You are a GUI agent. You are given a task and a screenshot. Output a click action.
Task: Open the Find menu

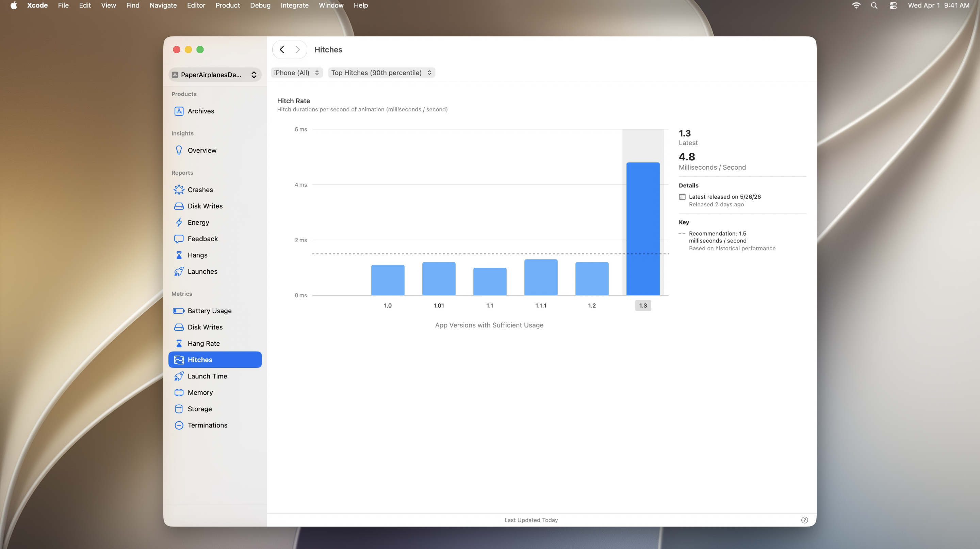[132, 5]
